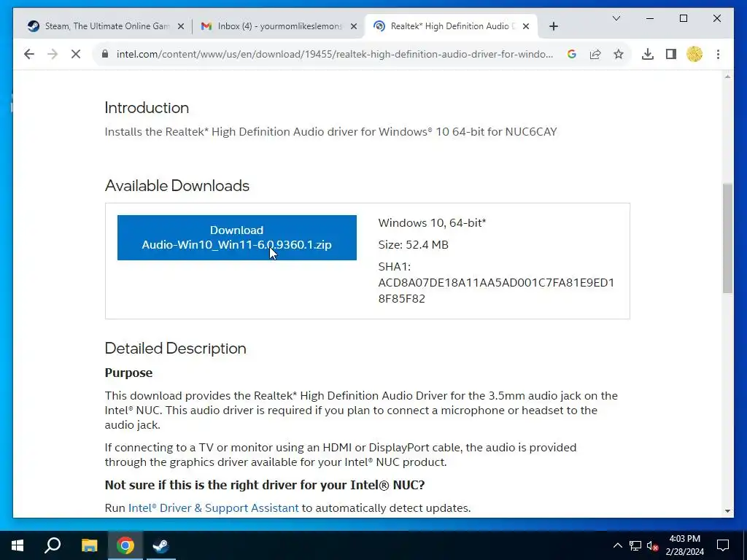Open the network status tray icon
Screen dimensions: 747x560
click(635, 545)
